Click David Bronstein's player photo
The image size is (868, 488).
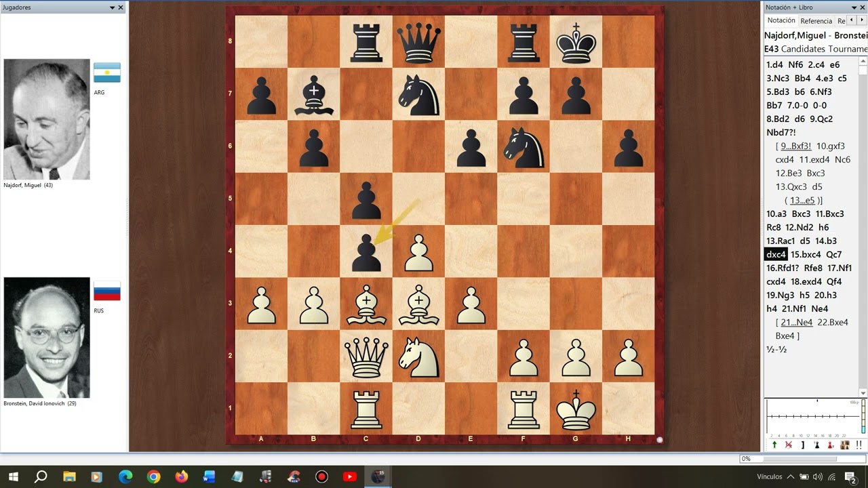pyautogui.click(x=47, y=338)
